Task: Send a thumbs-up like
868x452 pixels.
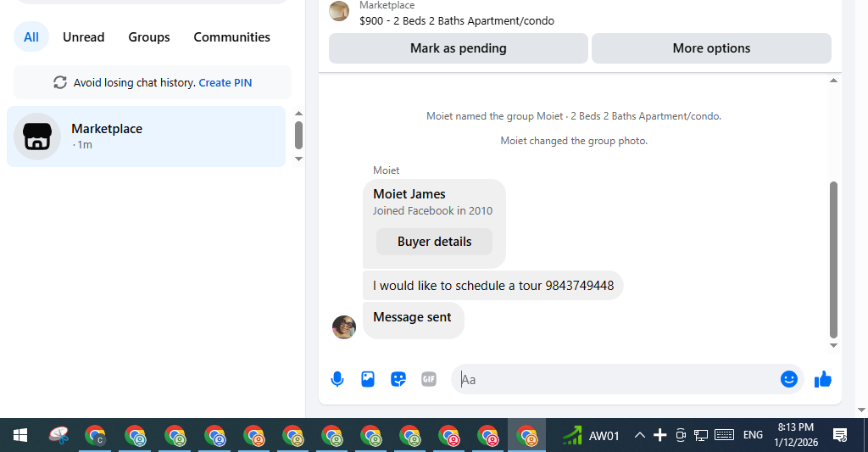Action: pos(823,379)
